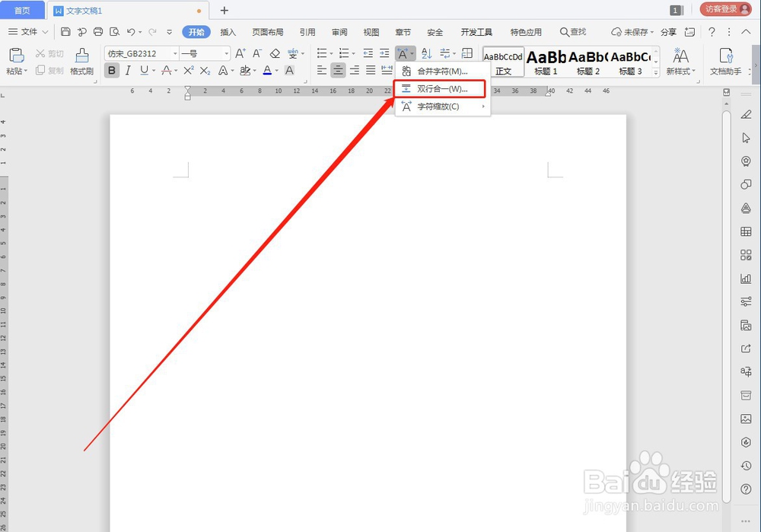The height and width of the screenshot is (532, 761).
Task: Click the help question icon in sidebar
Action: [746, 489]
